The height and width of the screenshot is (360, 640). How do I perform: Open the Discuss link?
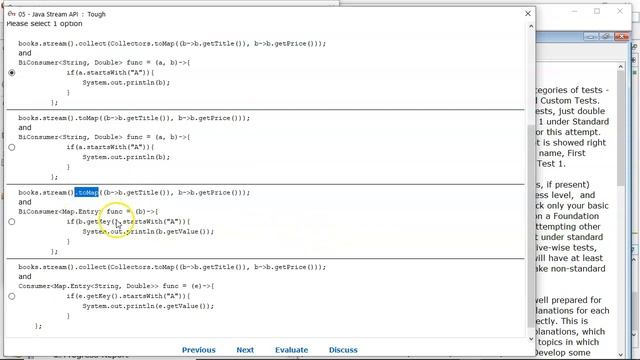(x=343, y=350)
